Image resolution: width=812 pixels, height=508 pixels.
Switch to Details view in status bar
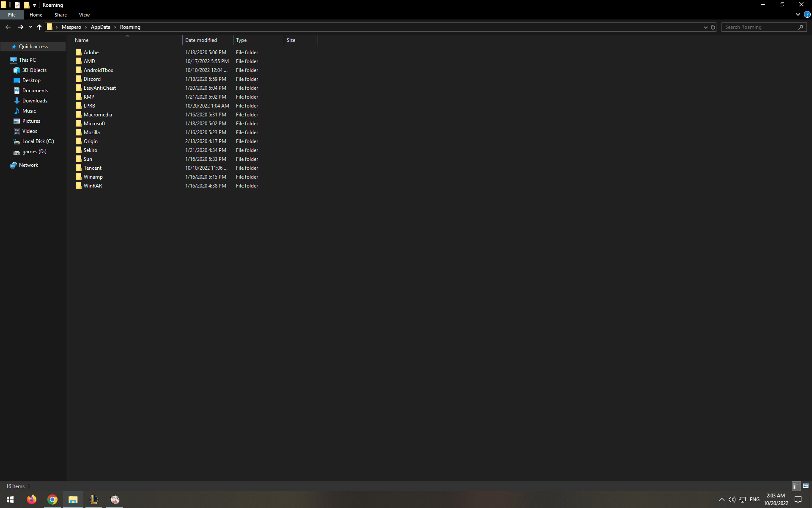coord(796,486)
